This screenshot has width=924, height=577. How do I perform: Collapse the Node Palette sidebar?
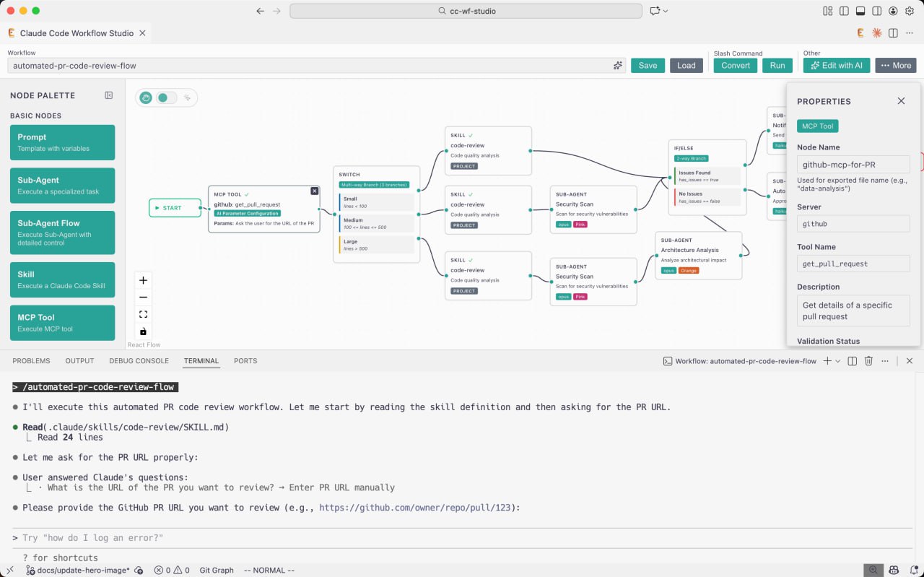(x=109, y=95)
